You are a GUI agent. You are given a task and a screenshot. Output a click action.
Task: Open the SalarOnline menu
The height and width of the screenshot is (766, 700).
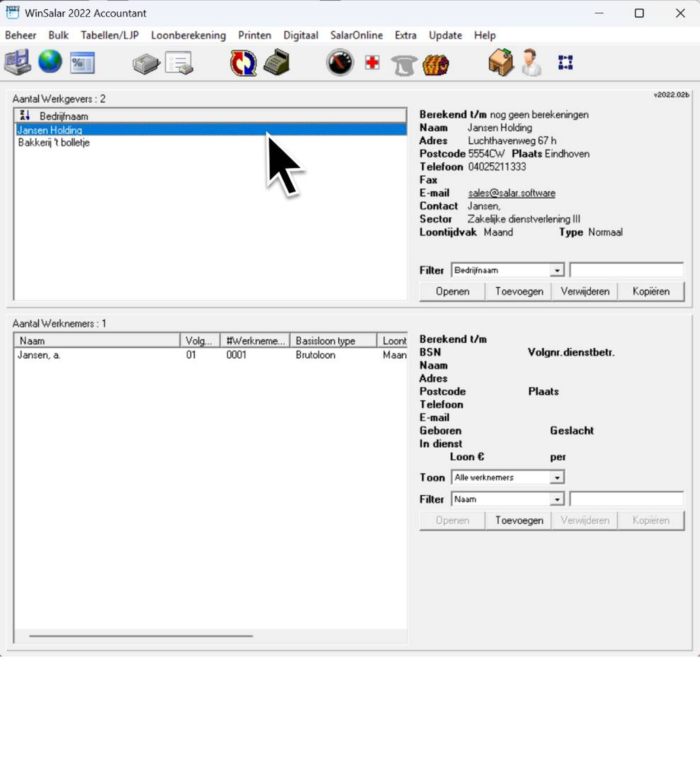click(356, 35)
